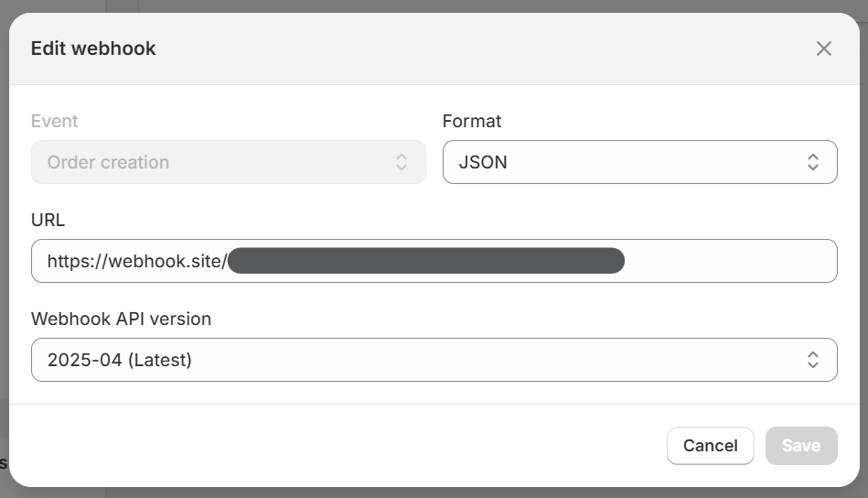Click the Event field label
Image resolution: width=868 pixels, height=498 pixels.
[x=55, y=121]
